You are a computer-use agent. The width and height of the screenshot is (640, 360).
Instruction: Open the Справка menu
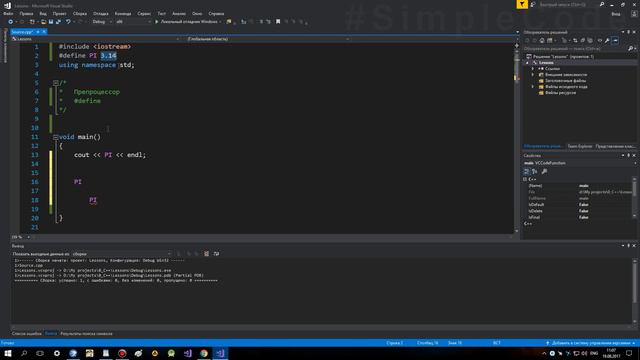point(216,13)
